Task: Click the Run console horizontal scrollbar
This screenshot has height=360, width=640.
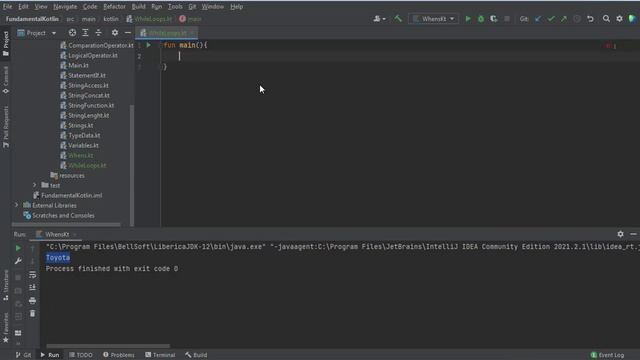Action: coord(108,346)
